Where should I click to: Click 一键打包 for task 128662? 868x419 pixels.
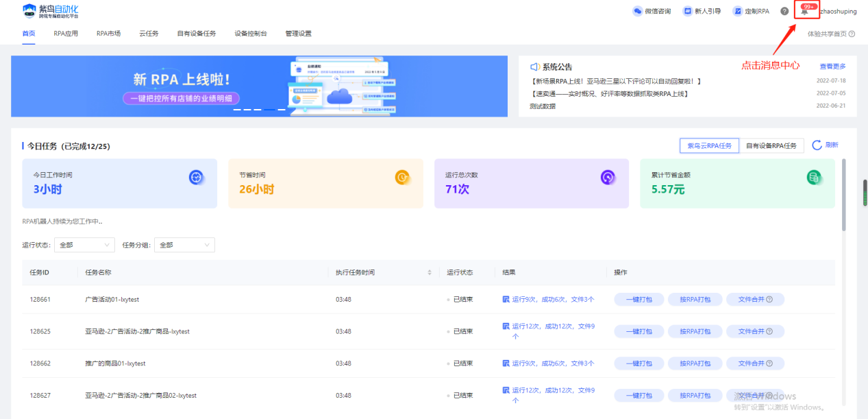pos(638,363)
